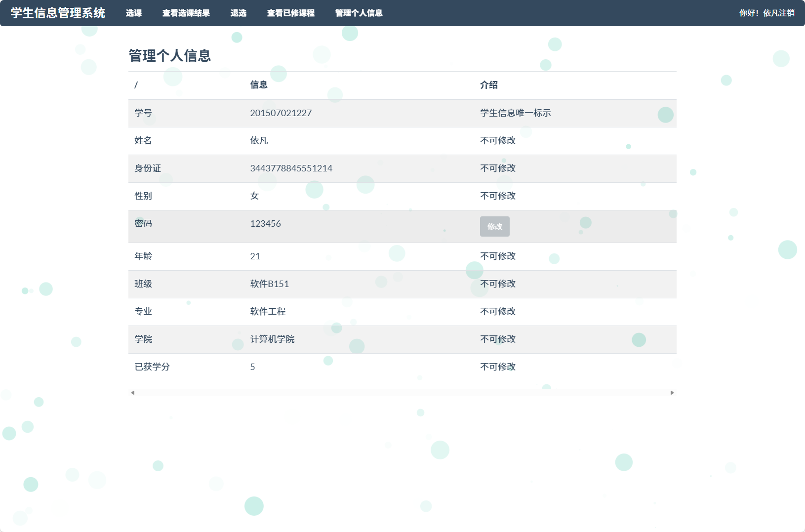Click the password value 123456
The width and height of the screenshot is (805, 532).
pos(266,223)
